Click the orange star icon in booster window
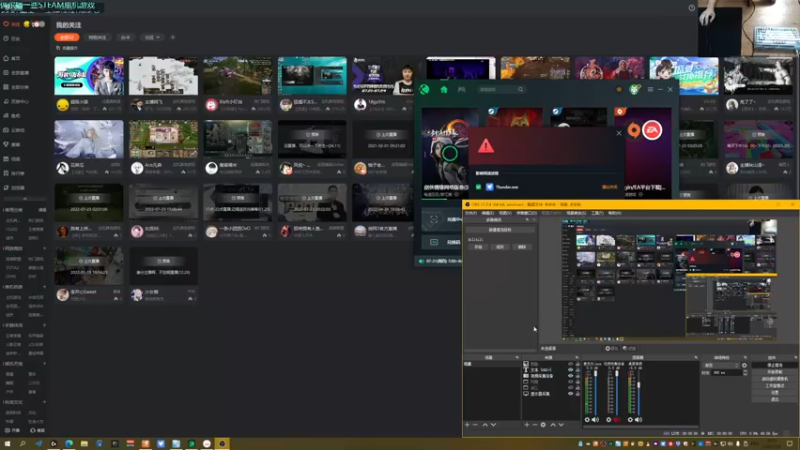This screenshot has width=800, height=450. point(619,89)
